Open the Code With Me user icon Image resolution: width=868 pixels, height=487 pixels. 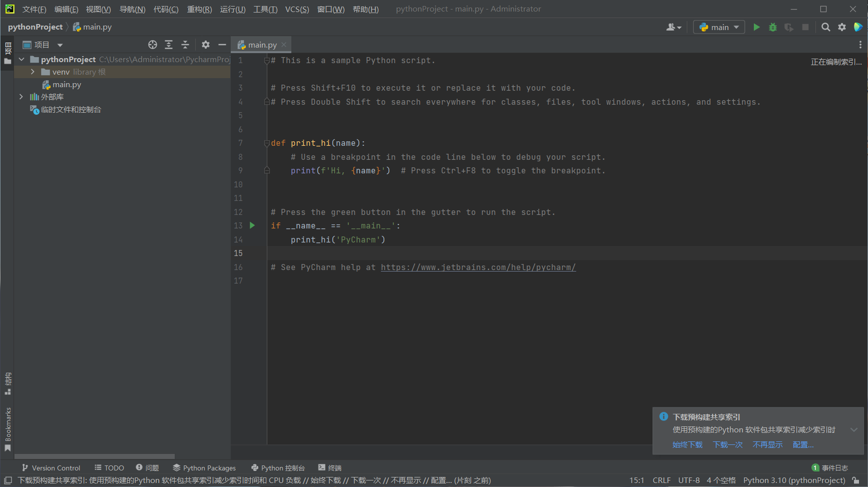tap(671, 27)
